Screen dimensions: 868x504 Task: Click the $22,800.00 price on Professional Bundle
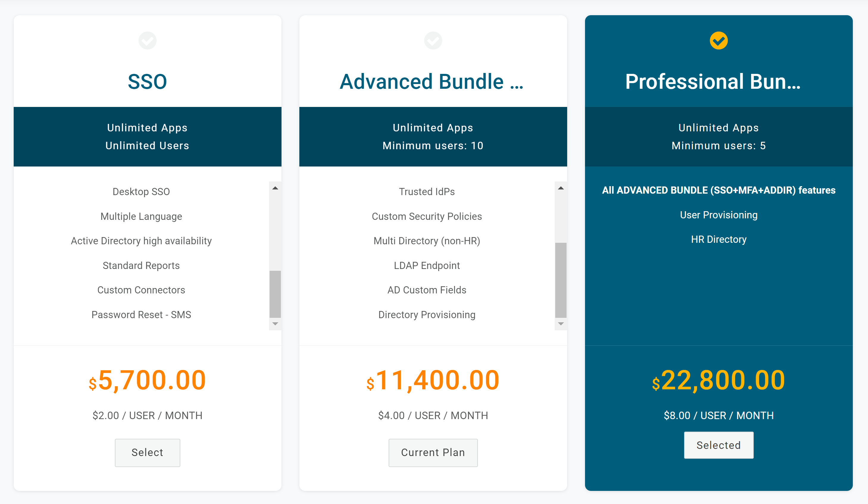(x=719, y=380)
